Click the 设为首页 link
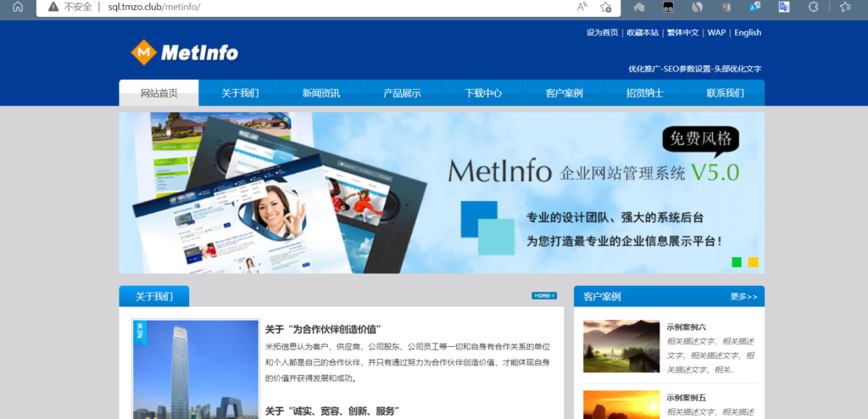Screen dimensions: 868x419 pos(603,33)
